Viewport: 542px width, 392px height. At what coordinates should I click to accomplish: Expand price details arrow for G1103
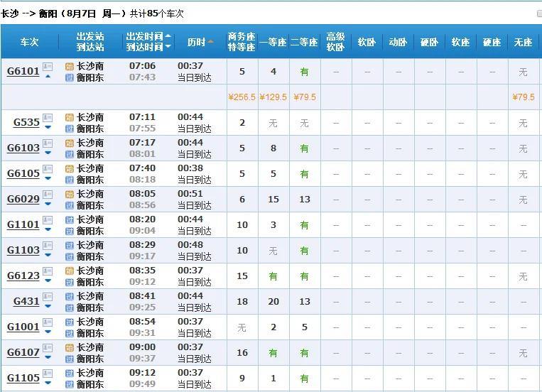[48, 255]
